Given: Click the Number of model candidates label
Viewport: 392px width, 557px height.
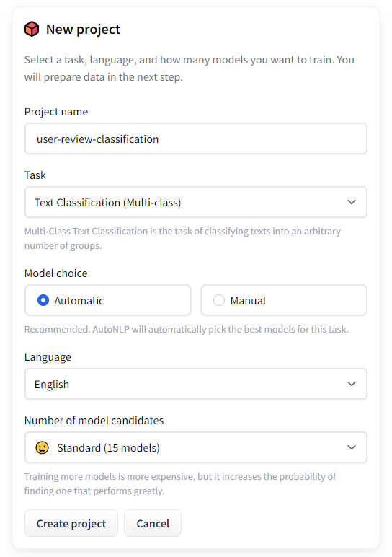Looking at the screenshot, I should point(94,420).
